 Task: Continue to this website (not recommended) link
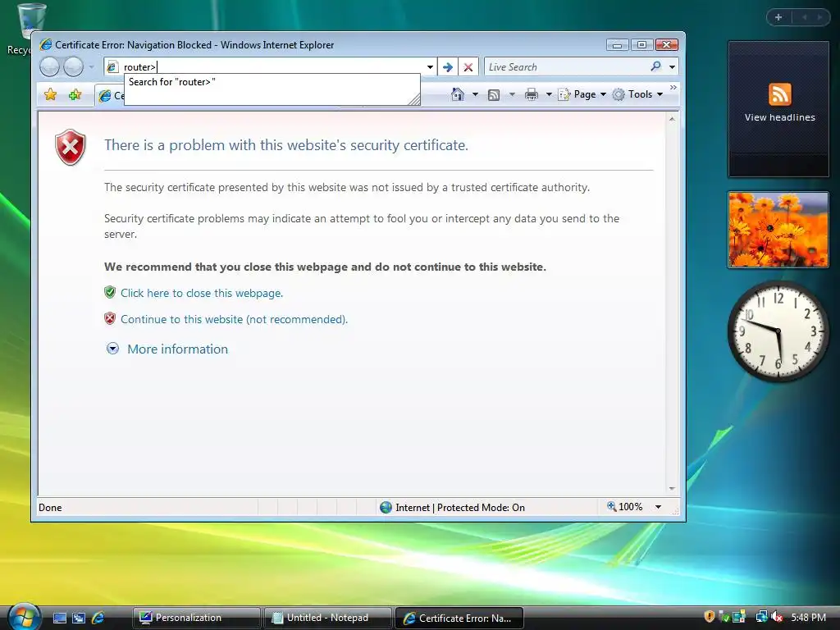(x=234, y=319)
